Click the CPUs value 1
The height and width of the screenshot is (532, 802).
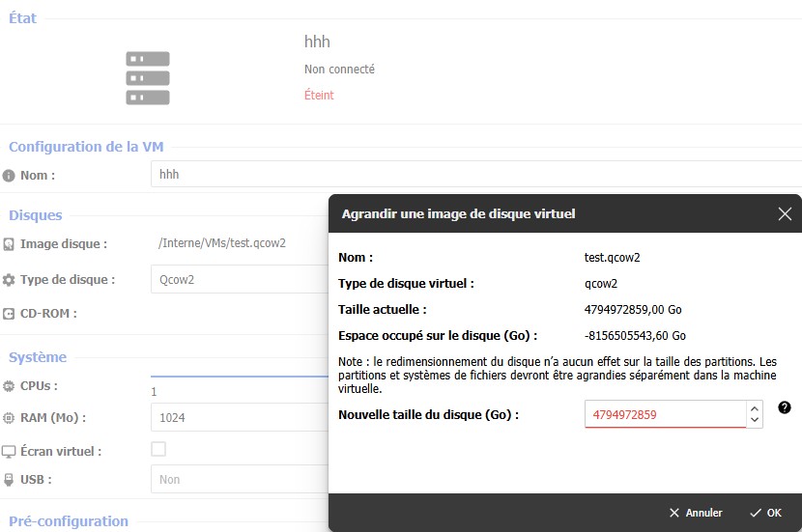154,392
